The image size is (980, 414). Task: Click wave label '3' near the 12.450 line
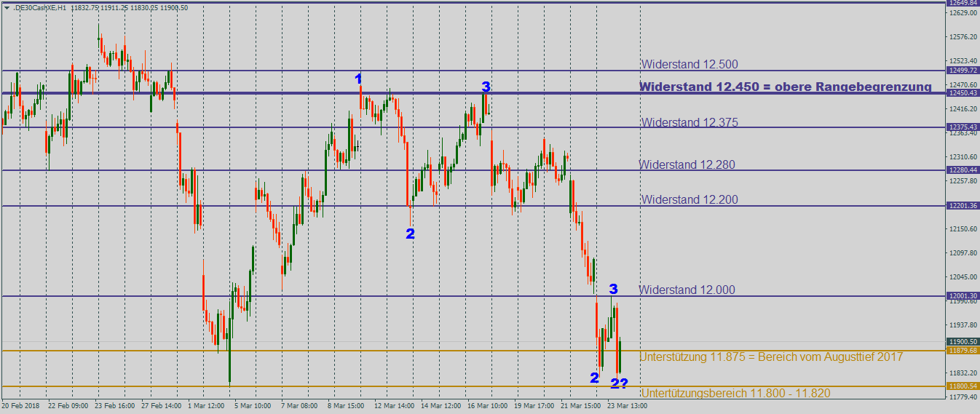486,87
